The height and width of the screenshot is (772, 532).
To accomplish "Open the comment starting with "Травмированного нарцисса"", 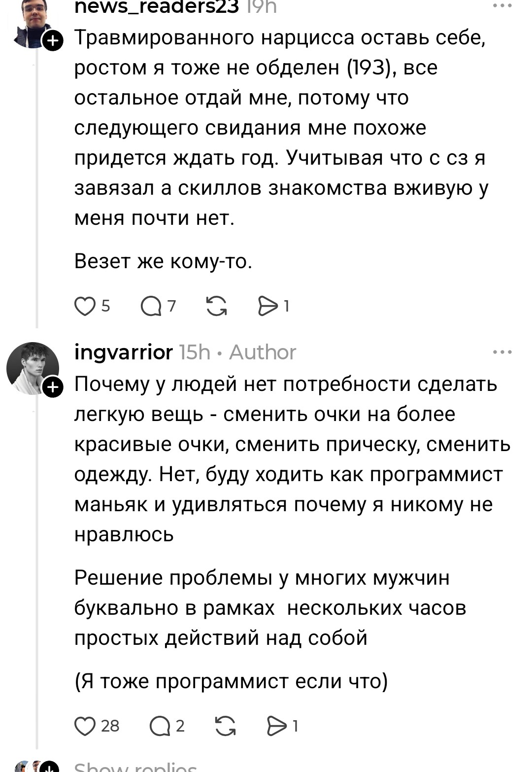I will [x=281, y=128].
